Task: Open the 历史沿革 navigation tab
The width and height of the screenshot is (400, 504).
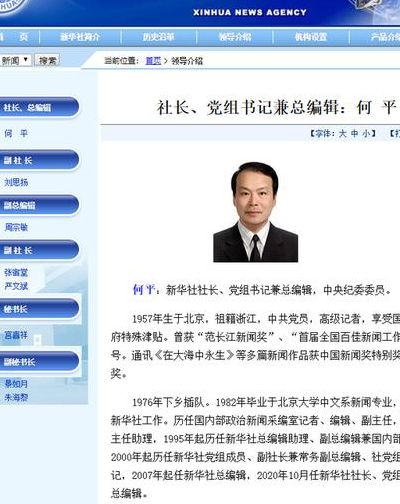Action: point(159,37)
